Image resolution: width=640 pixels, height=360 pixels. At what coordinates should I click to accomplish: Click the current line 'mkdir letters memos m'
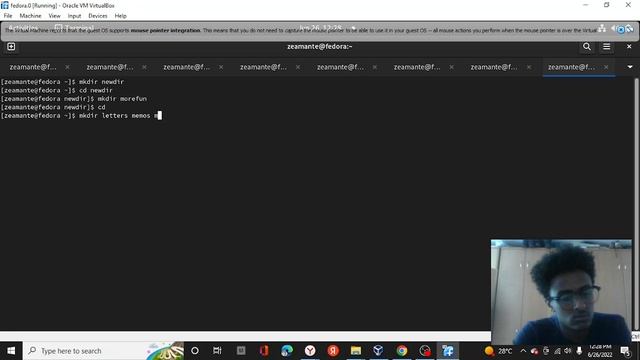point(119,116)
